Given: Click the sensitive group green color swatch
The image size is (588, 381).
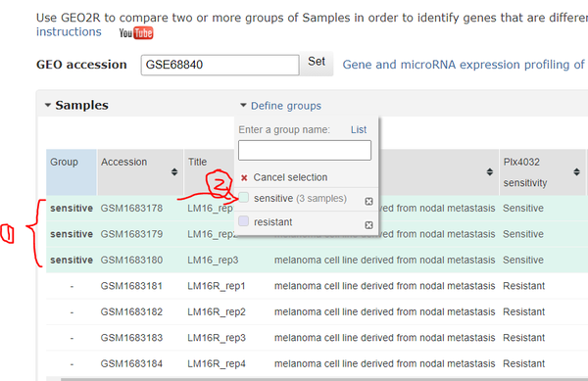Looking at the screenshot, I should pyautogui.click(x=244, y=198).
